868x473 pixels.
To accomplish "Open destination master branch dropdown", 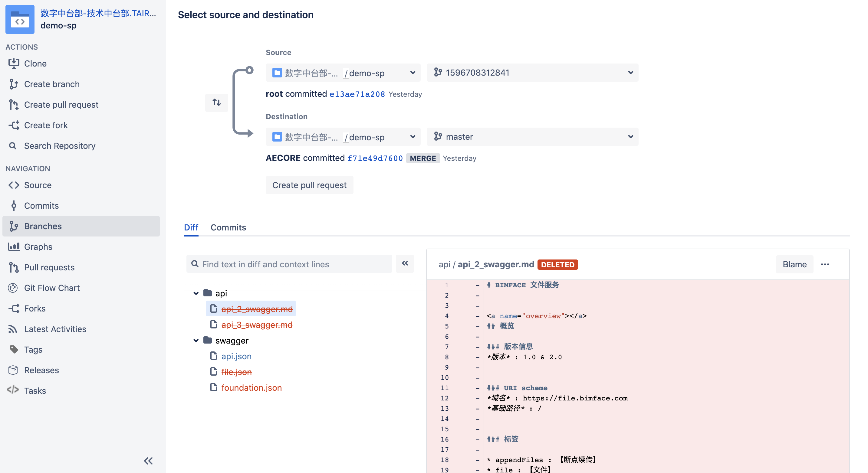I will [x=532, y=137].
